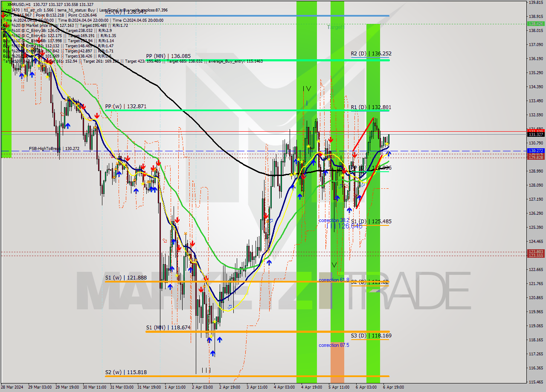546x392 pixels.
Task: Click the 126.290 price axis value
Action: tap(536, 213)
